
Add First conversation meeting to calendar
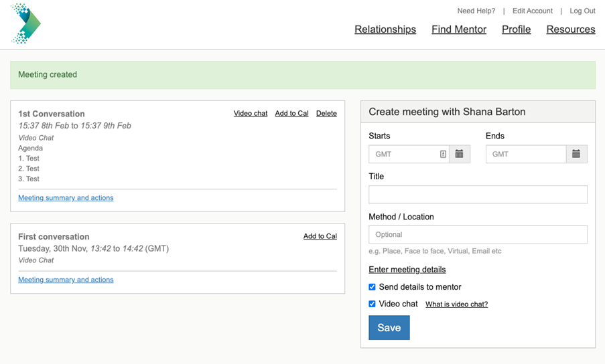(320, 236)
